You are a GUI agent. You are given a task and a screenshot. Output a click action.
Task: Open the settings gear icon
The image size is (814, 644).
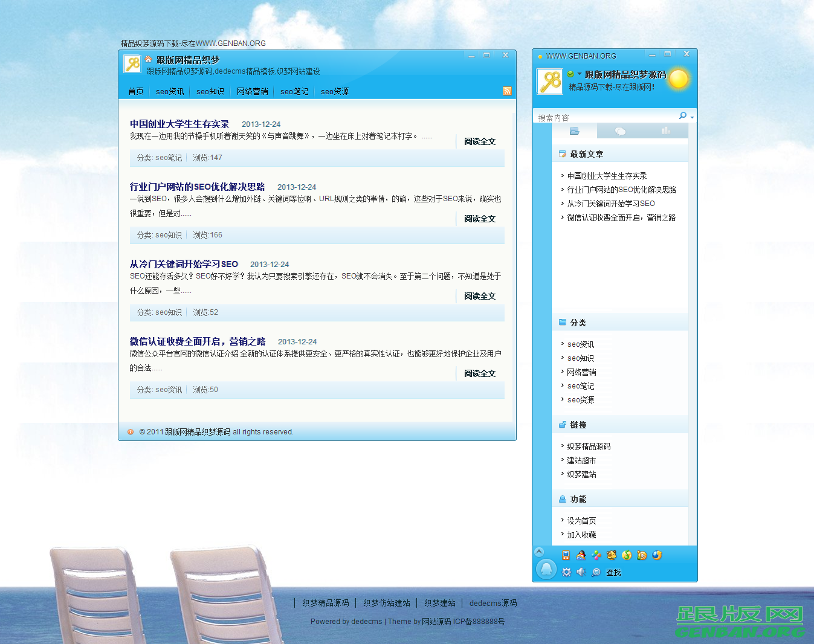pos(566,572)
